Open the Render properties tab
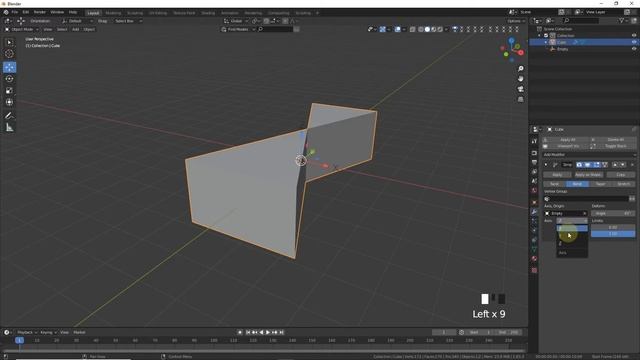Screen dimensions: 640x360 pos(534,153)
